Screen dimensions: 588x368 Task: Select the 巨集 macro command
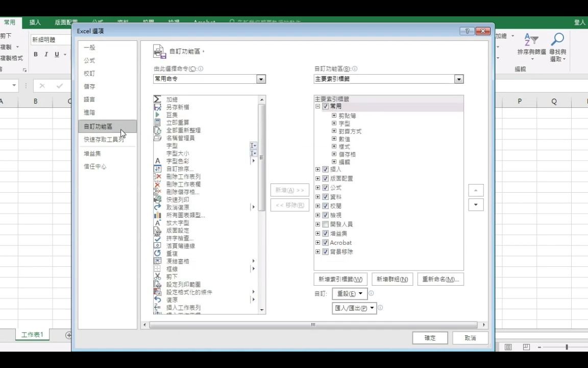pyautogui.click(x=171, y=114)
